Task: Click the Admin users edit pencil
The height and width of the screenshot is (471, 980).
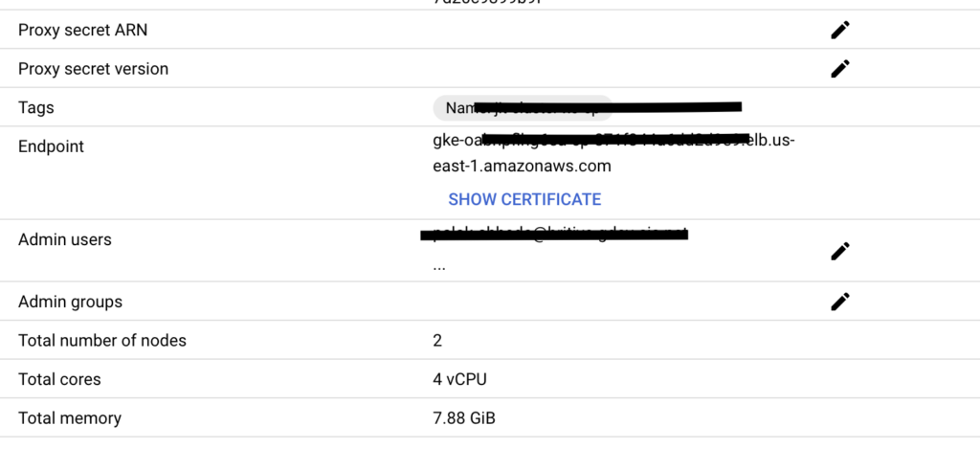Action: [x=840, y=251]
